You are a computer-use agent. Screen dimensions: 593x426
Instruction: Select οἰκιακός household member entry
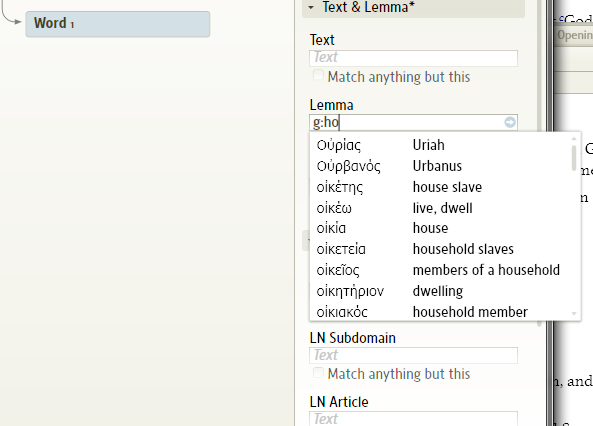click(x=441, y=312)
